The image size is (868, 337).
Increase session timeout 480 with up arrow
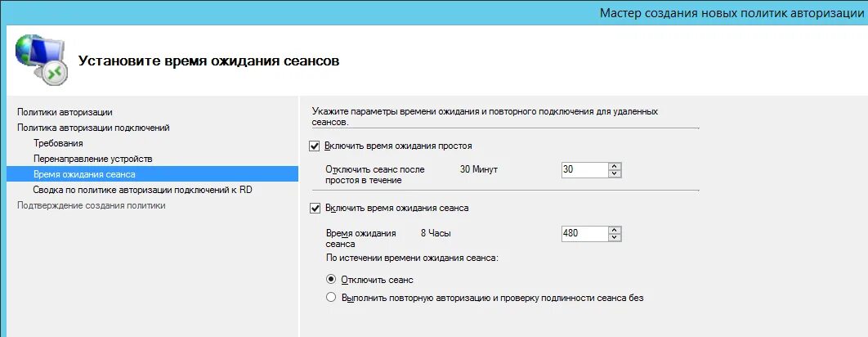[x=615, y=230]
